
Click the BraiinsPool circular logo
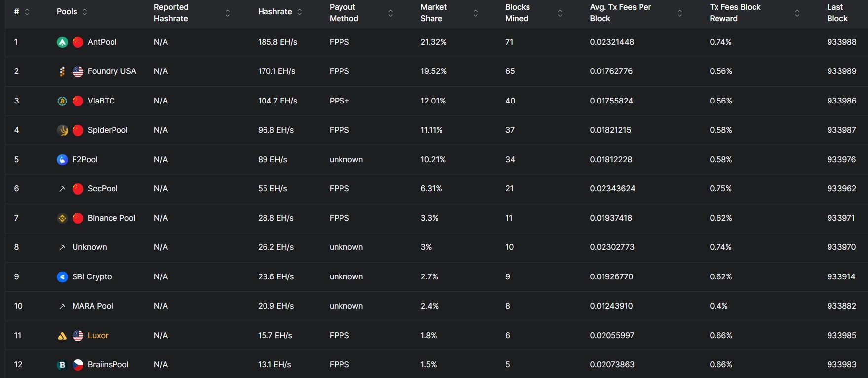pos(61,364)
